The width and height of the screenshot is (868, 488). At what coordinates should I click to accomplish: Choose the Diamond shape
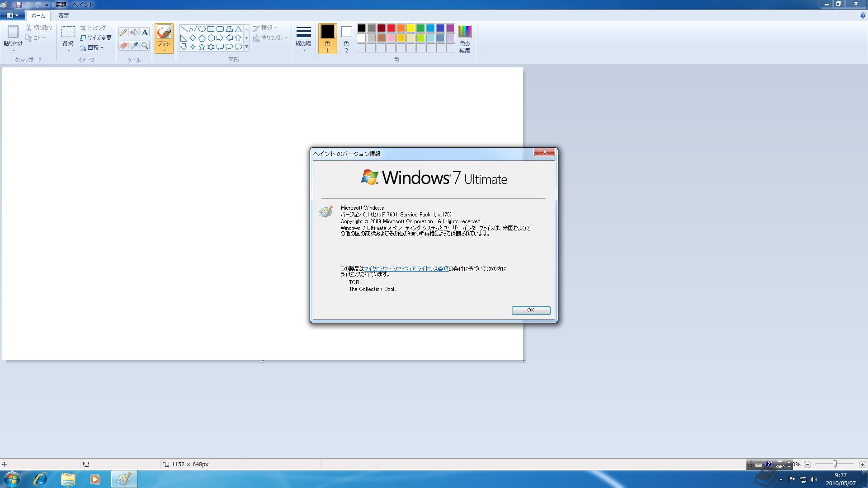pyautogui.click(x=193, y=38)
